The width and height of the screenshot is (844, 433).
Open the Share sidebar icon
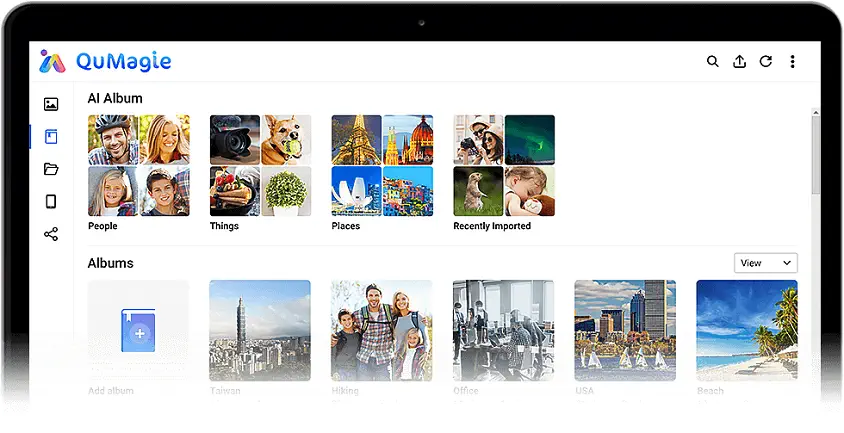pyautogui.click(x=51, y=234)
